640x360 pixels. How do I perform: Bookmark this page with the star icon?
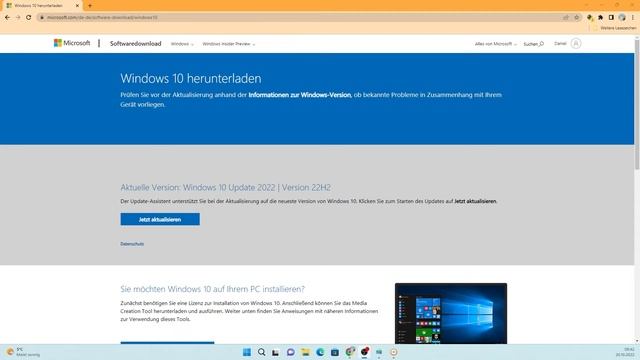tap(576, 18)
